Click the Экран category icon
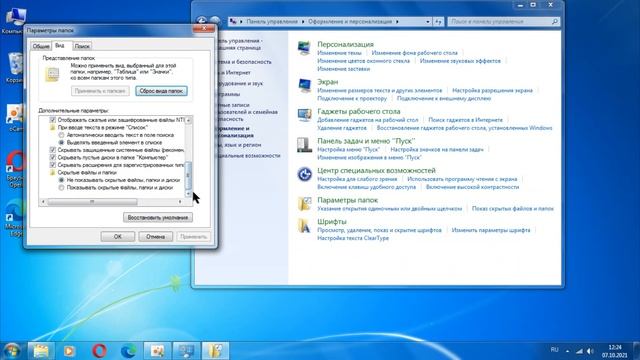The width and height of the screenshot is (640, 360). [x=304, y=86]
